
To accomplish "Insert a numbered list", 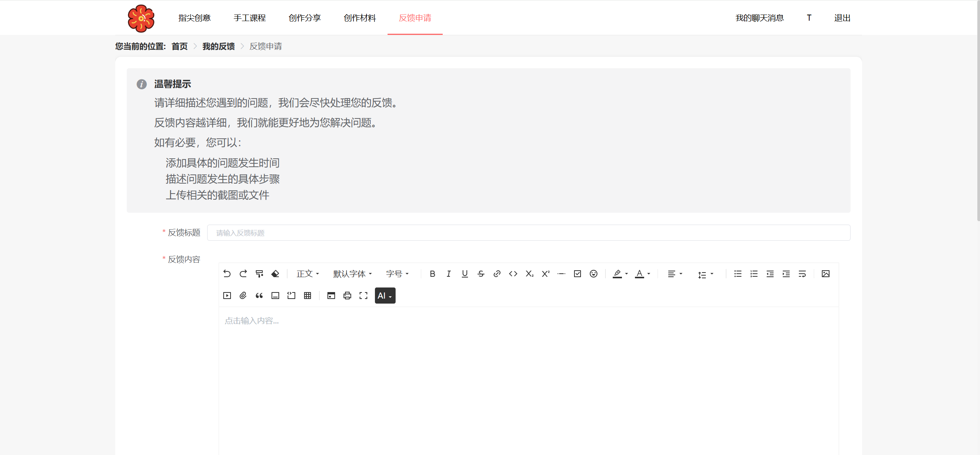I will [x=754, y=274].
